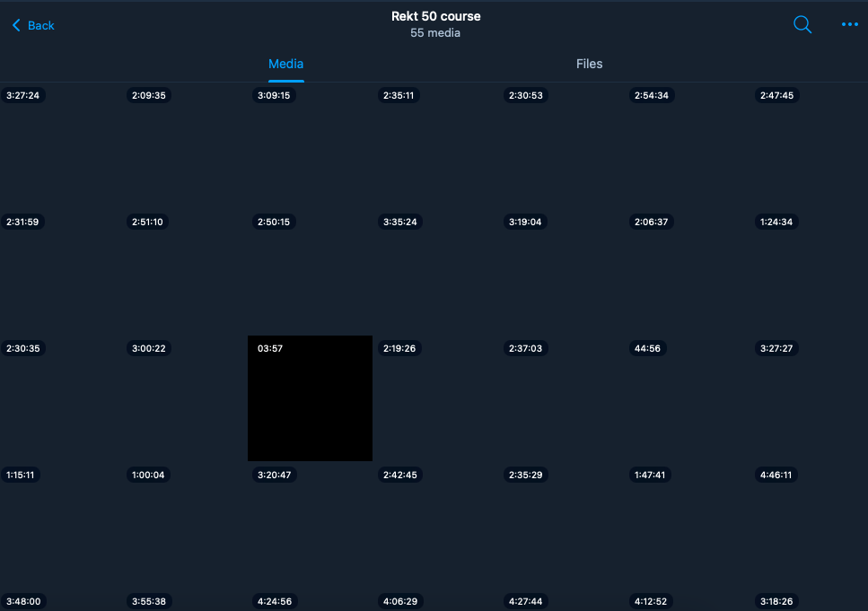Viewport: 868px width, 611px height.
Task: Open the three-dot more options menu
Action: 849,25
